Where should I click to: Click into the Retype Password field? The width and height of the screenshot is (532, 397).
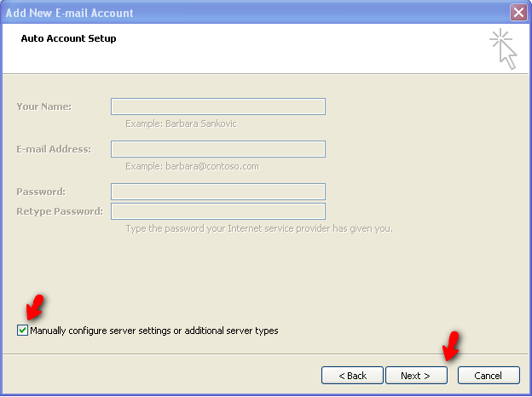(217, 211)
